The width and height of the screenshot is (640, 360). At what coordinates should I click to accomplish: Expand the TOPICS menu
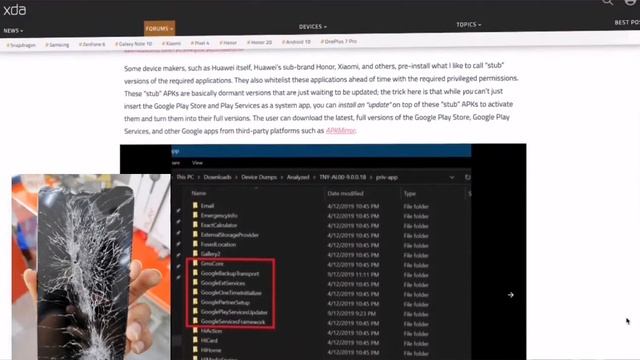point(469,24)
